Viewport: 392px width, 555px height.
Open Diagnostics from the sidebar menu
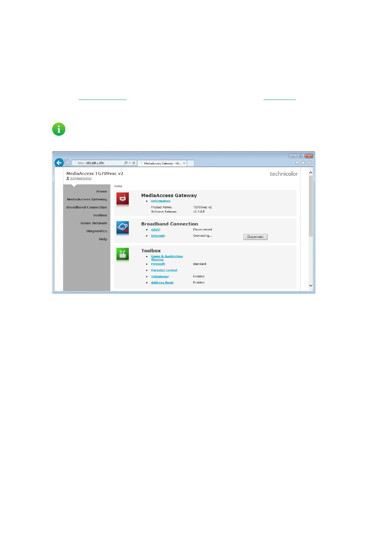click(x=97, y=231)
